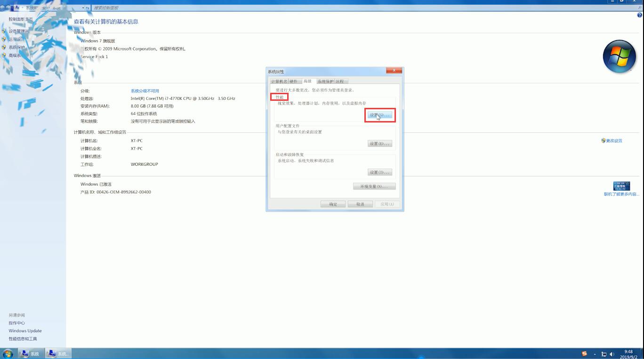
Task: Close the 系统属性 dialog
Action: click(x=393, y=70)
